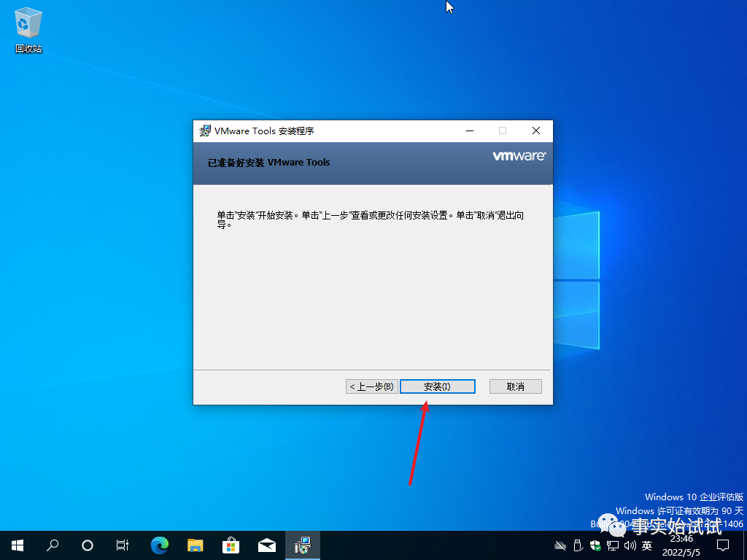747x560 pixels.
Task: Click the VMware Tools 安装程序 title text
Action: point(264,131)
